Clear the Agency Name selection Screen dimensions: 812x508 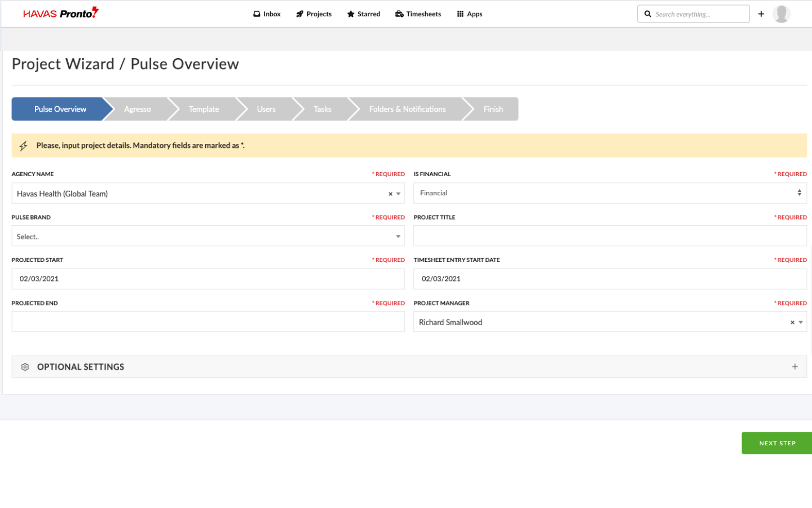[x=390, y=194]
